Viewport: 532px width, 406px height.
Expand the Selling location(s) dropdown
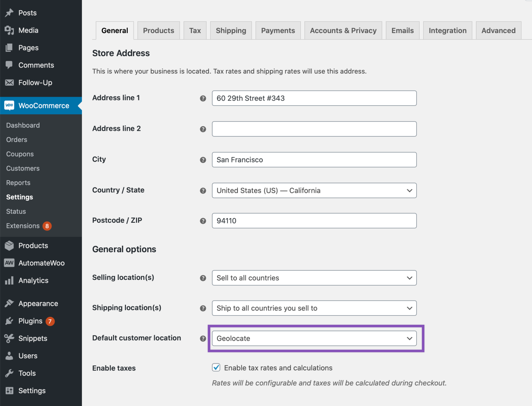coord(314,278)
